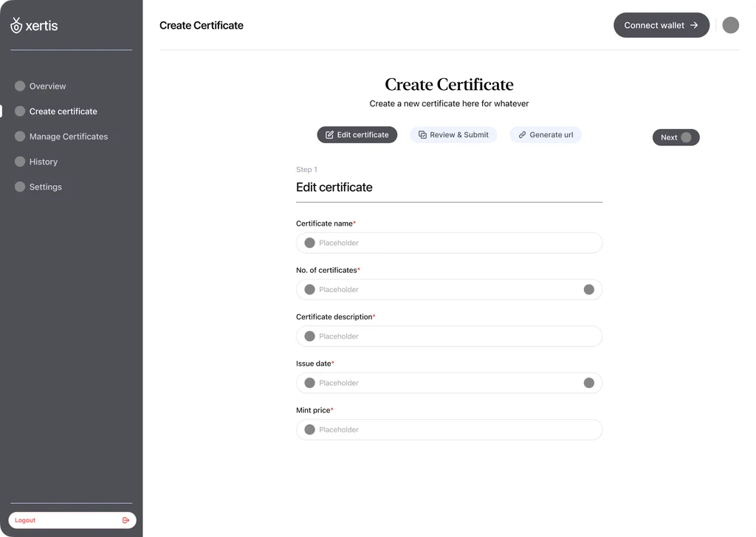
Task: Click the Settings sidebar icon
Action: click(x=20, y=187)
